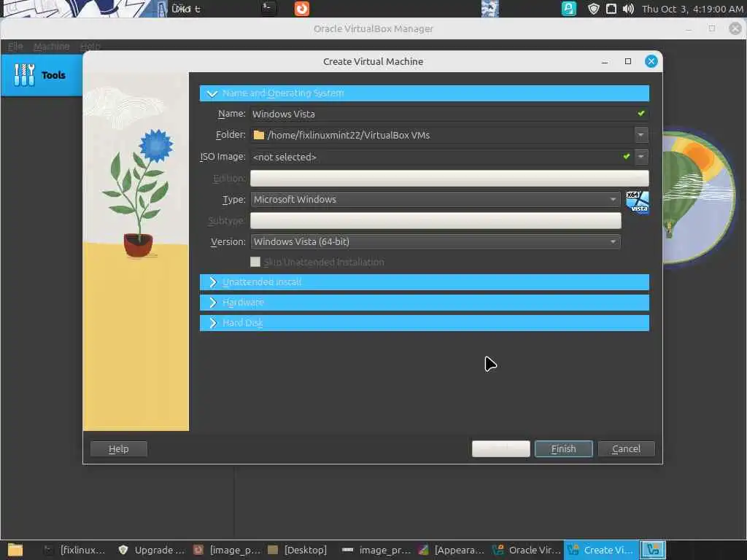The image size is (747, 560).
Task: Toggle Skip Unattended Installation checkbox
Action: point(255,262)
